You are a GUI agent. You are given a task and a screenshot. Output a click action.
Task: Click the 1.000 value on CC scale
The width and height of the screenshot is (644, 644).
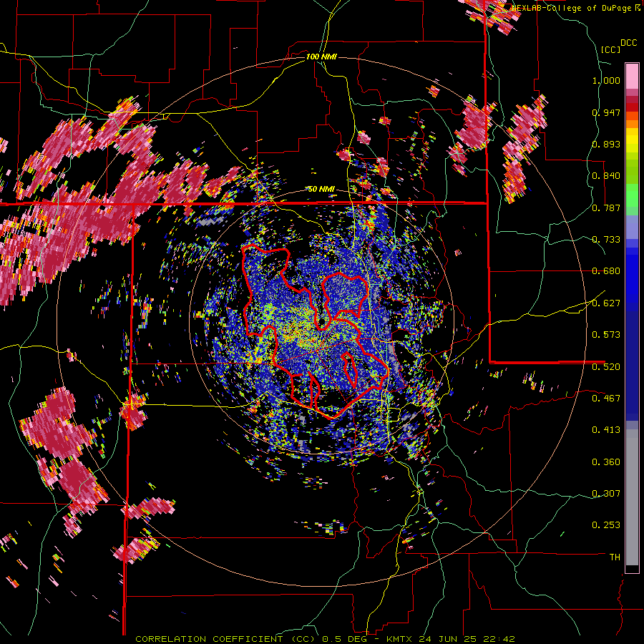click(606, 80)
